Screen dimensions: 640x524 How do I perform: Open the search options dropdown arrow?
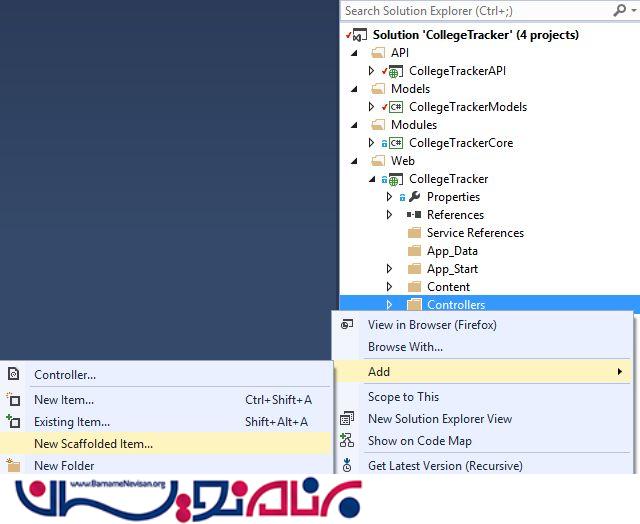pos(633,11)
